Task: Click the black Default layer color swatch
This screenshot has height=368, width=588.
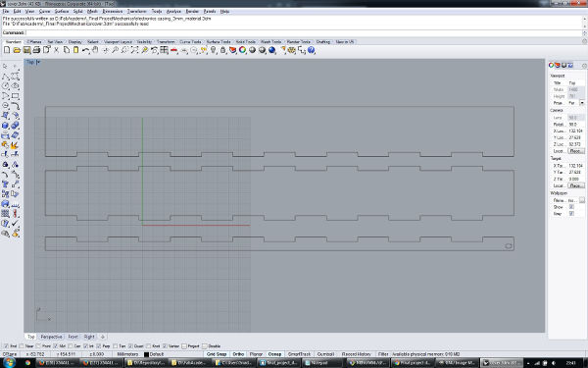Action: tap(146, 354)
